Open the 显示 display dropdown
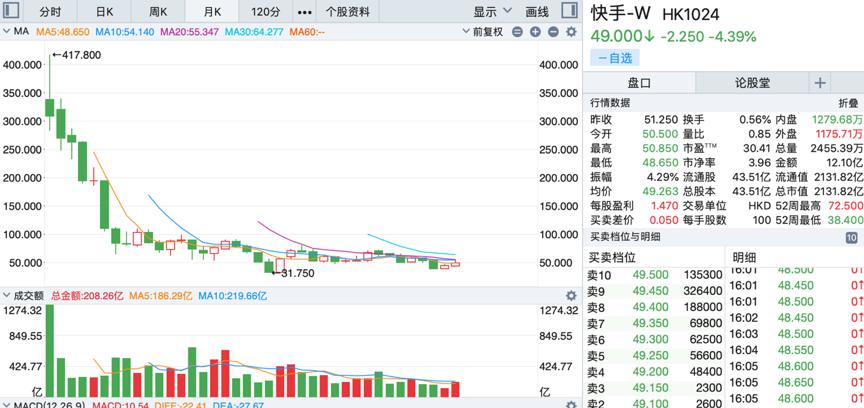864x408 pixels. [x=493, y=12]
